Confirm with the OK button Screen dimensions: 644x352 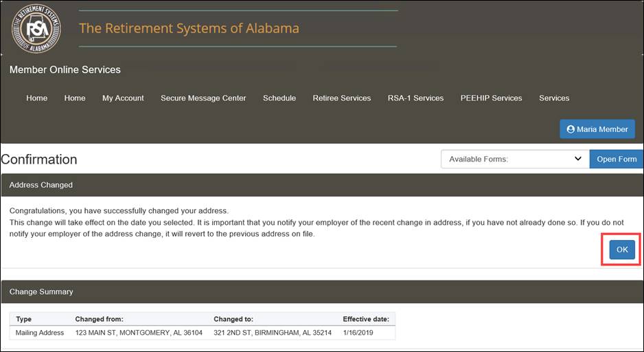point(621,250)
